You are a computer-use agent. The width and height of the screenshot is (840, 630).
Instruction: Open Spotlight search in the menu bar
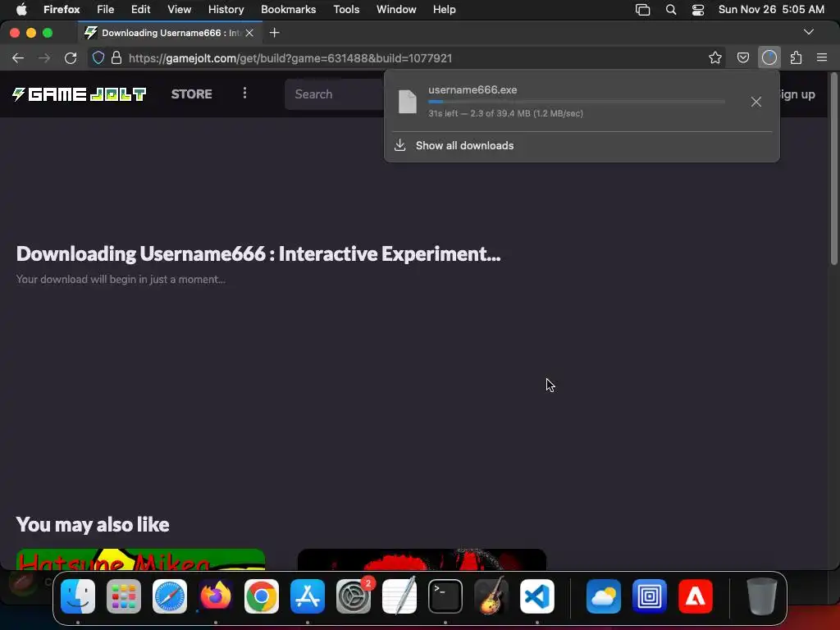tap(671, 10)
